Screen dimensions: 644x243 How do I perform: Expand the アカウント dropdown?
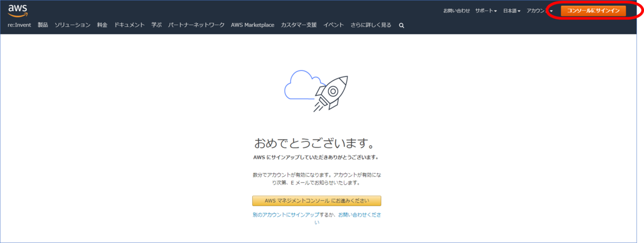[x=540, y=11]
